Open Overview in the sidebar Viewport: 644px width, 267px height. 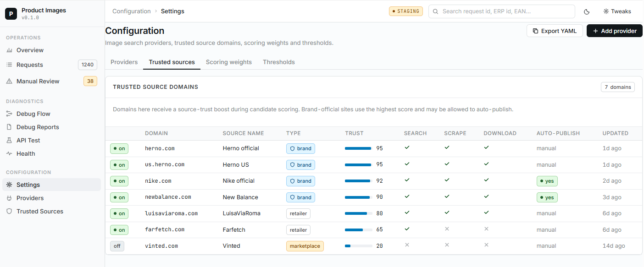point(51,50)
